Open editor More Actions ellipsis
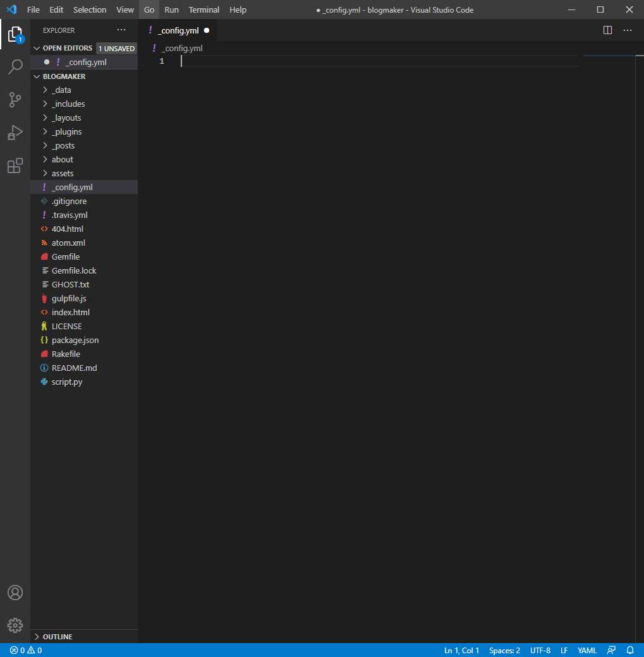644x657 pixels. pos(627,30)
